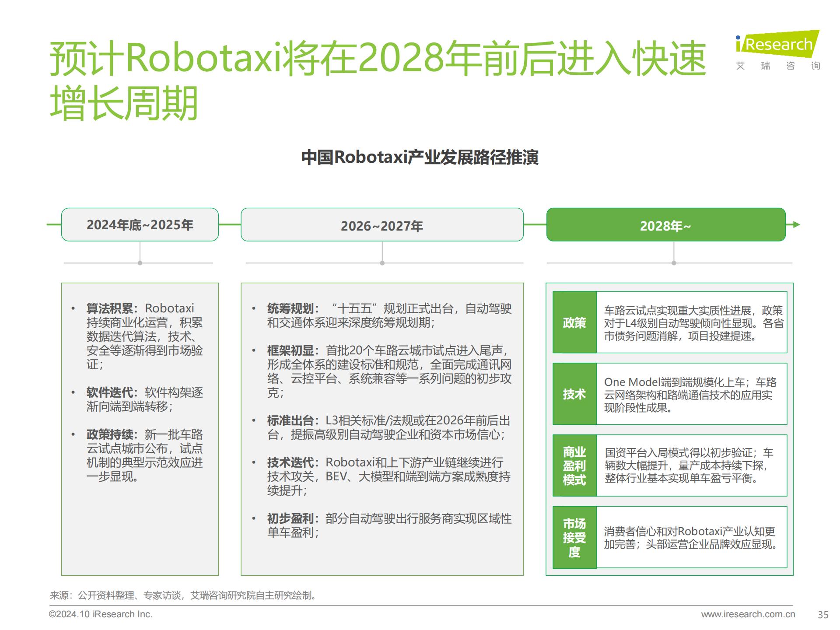
Task: Select the green 2028年~ timeline box
Action: [x=665, y=225]
